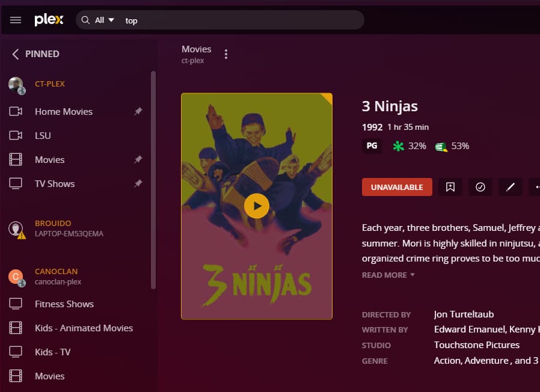540x392 pixels.
Task: Click the red UNAVAILABLE button
Action: (397, 187)
